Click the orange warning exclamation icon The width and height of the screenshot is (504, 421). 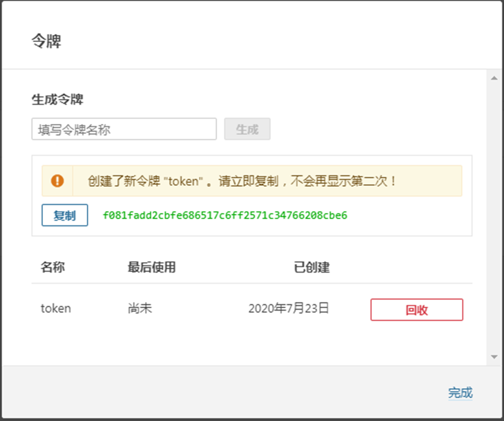(x=57, y=181)
